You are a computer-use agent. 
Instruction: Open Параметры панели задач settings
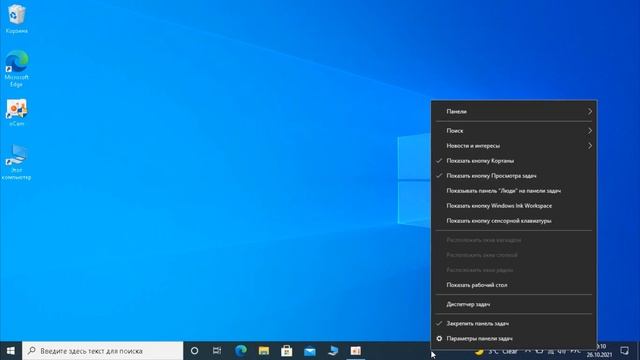[x=514, y=338]
